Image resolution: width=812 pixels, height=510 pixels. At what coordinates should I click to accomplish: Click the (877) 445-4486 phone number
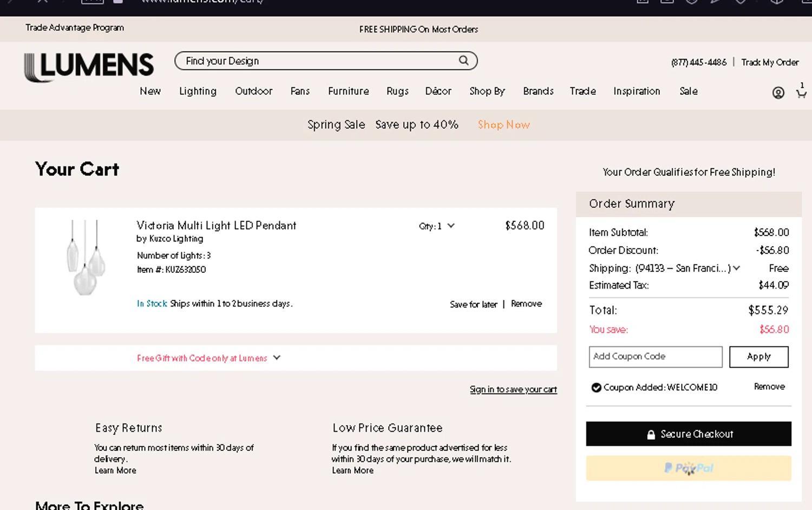[698, 62]
